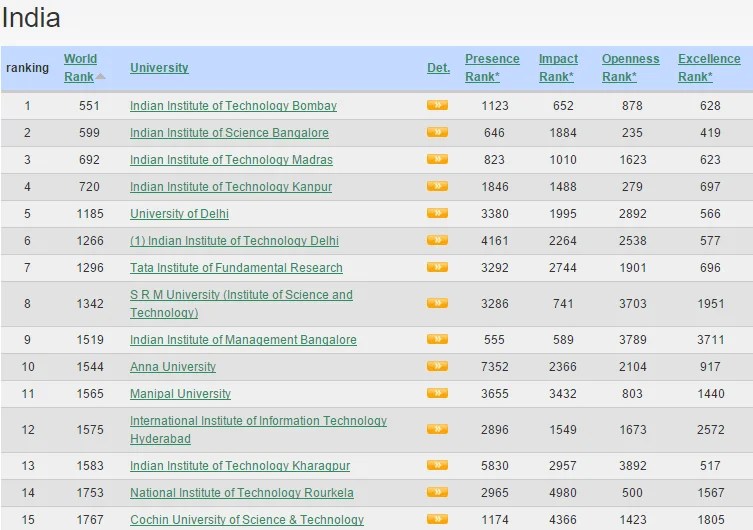Screen dimensions: 753x530
Task: Select excellence rank value 3711
Action: click(711, 339)
